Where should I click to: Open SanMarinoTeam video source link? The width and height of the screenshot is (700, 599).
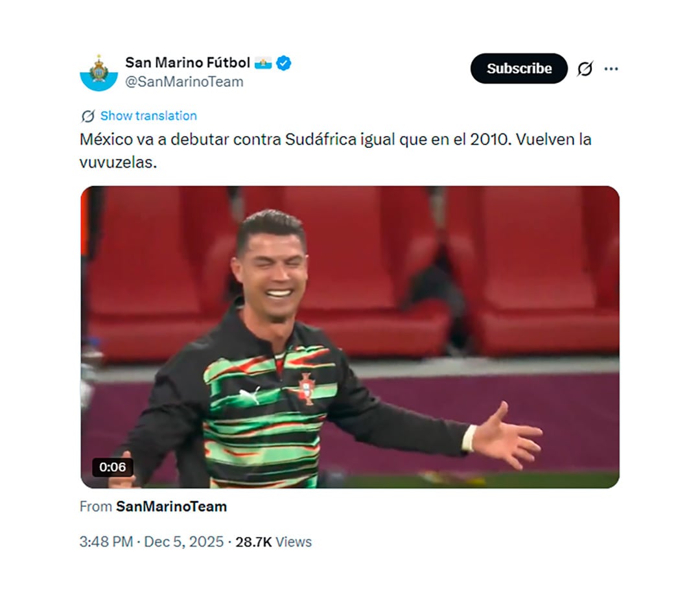point(171,506)
